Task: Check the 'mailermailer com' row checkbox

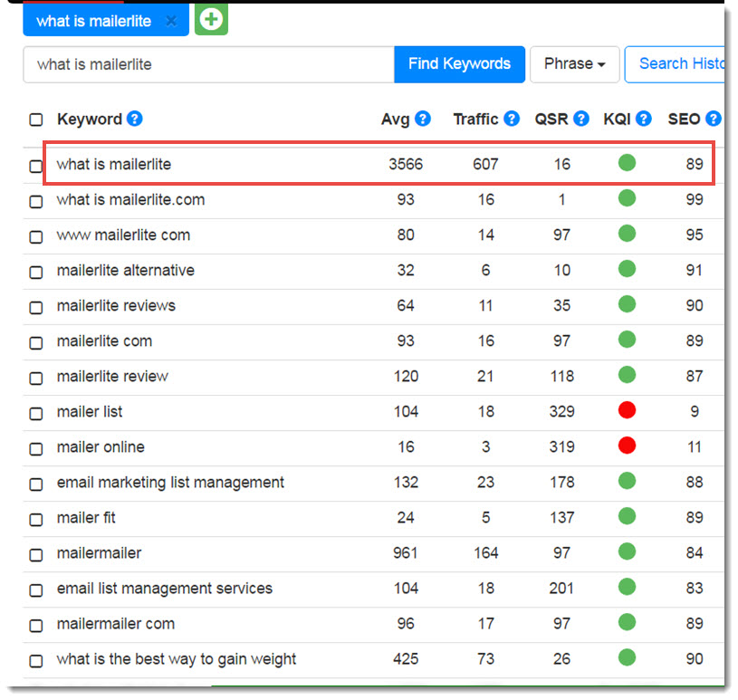Action: (x=36, y=625)
